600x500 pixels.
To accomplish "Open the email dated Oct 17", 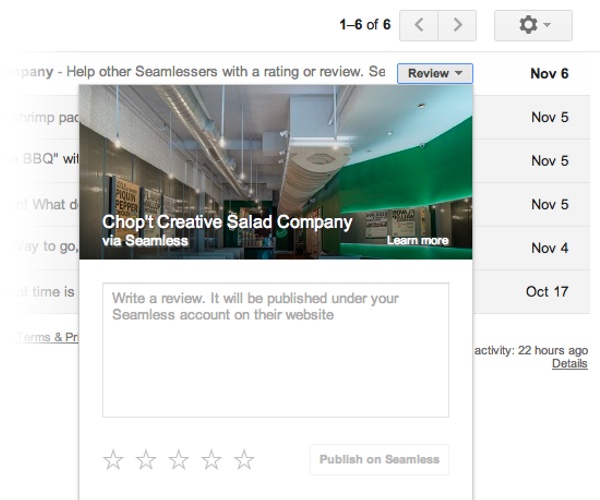I will click(549, 292).
